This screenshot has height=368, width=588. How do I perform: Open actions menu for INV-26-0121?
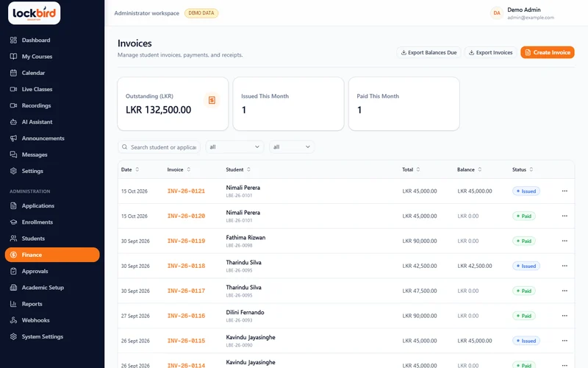pos(564,191)
